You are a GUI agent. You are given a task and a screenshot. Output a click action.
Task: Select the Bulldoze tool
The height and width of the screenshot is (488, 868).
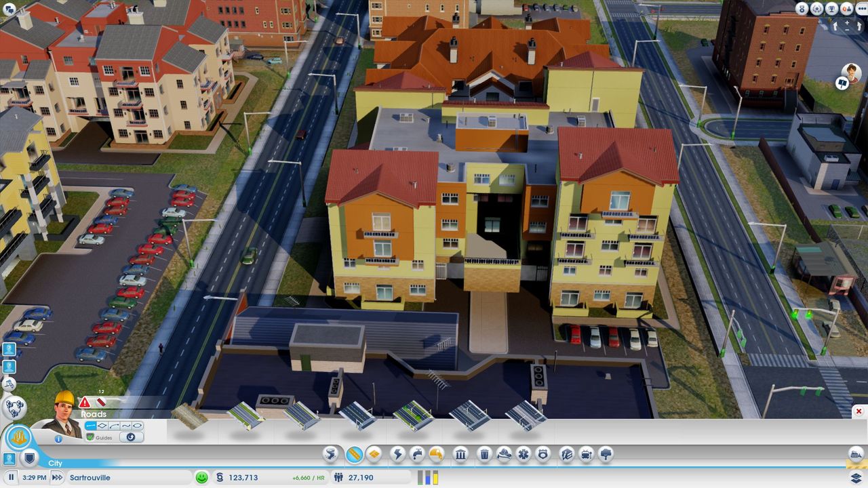856,454
